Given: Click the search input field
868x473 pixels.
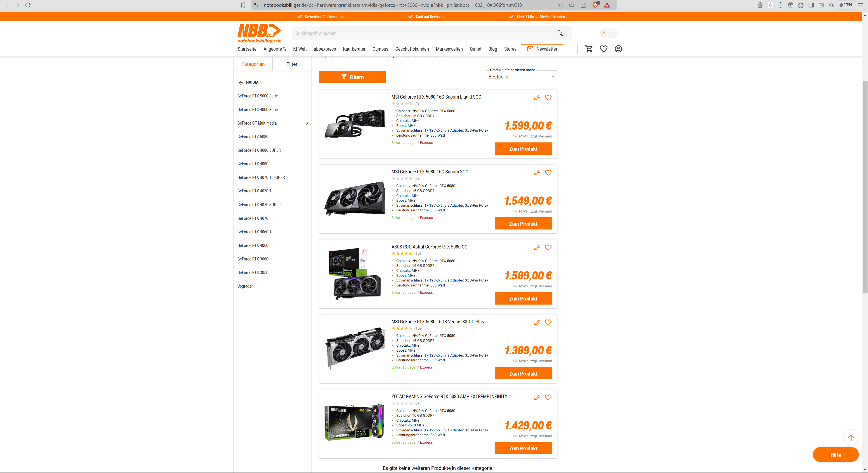Looking at the screenshot, I should coord(421,33).
